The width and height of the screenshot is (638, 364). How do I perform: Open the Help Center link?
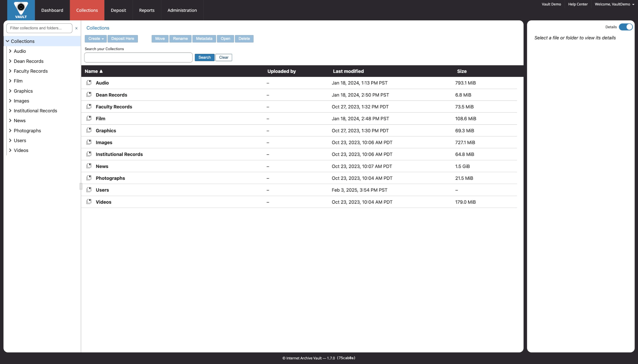coord(578,4)
